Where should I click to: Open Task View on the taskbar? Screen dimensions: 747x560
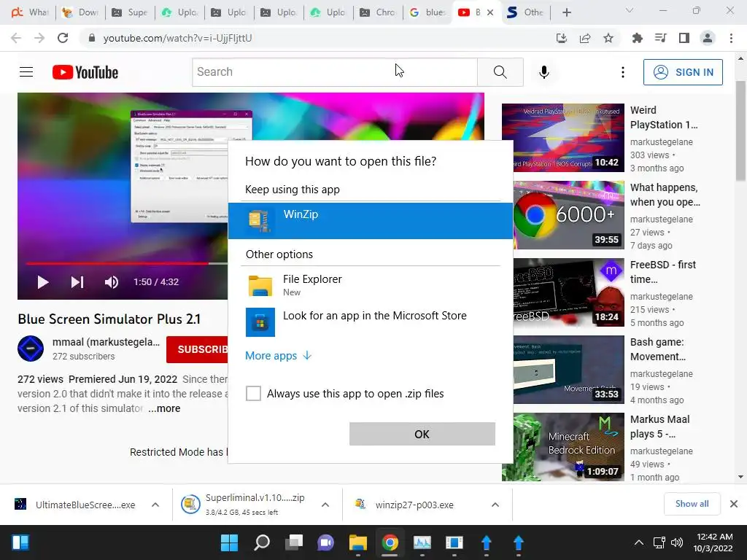294,542
